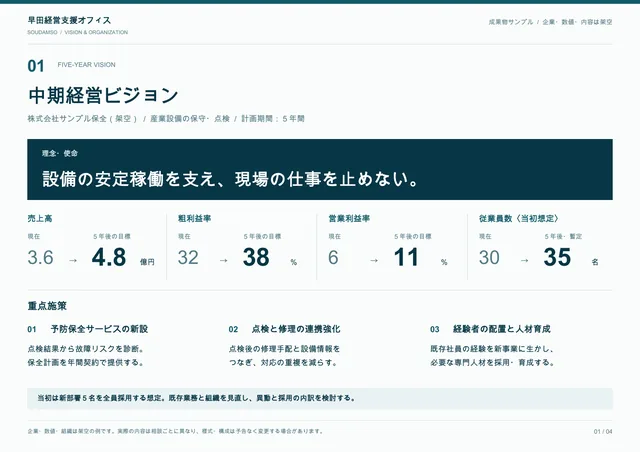
Task: Click the sales target value '4.8'
Action: (x=109, y=257)
